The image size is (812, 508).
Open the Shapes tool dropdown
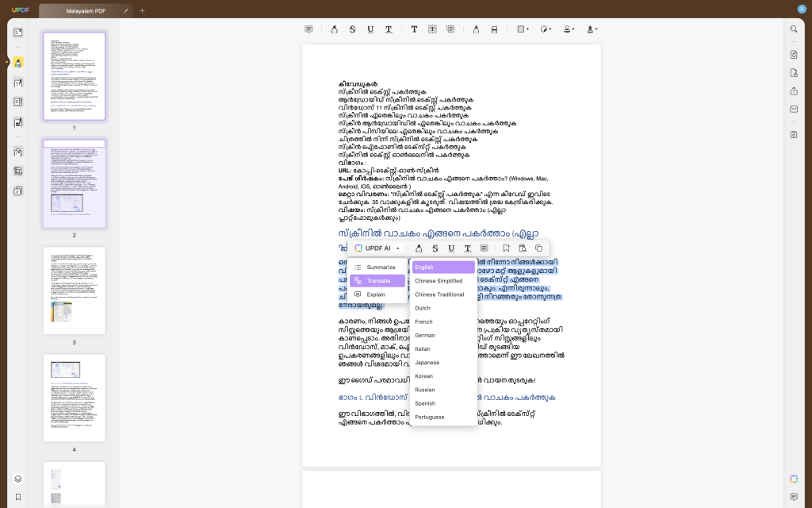click(x=522, y=29)
